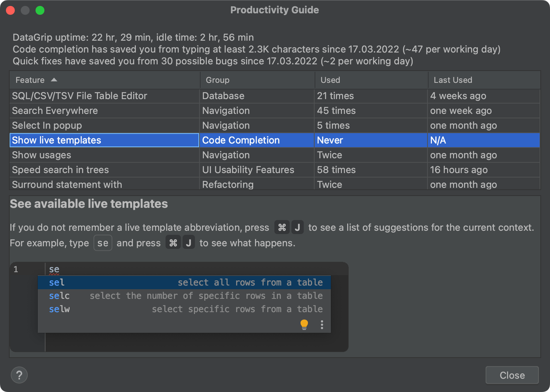This screenshot has width=550, height=392.
Task: Click the Close button
Action: click(512, 375)
